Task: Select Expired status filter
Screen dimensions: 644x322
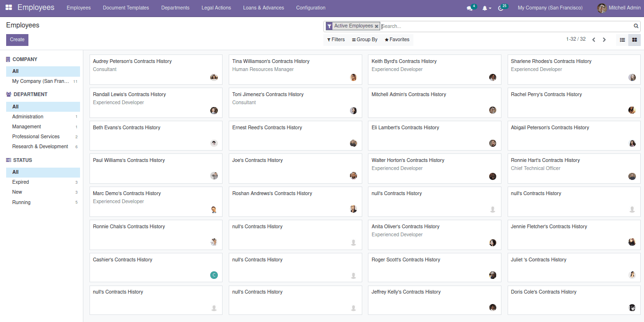Action: coord(20,182)
